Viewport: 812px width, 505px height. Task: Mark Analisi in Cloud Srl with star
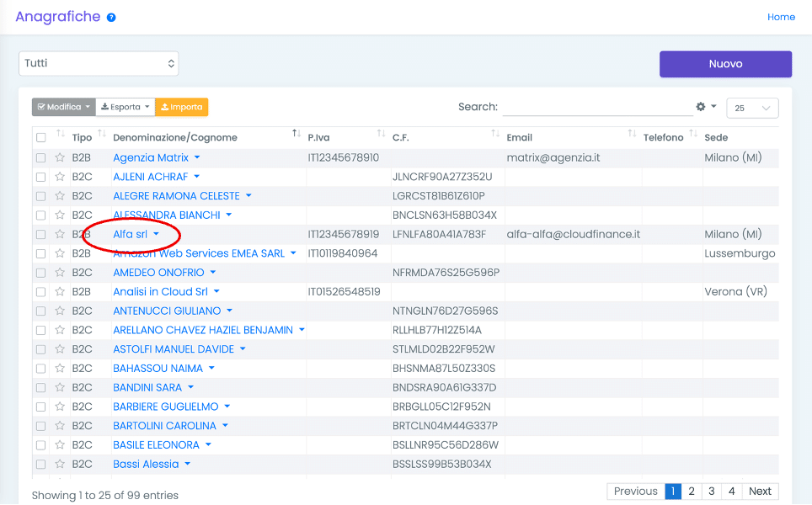pos(60,292)
